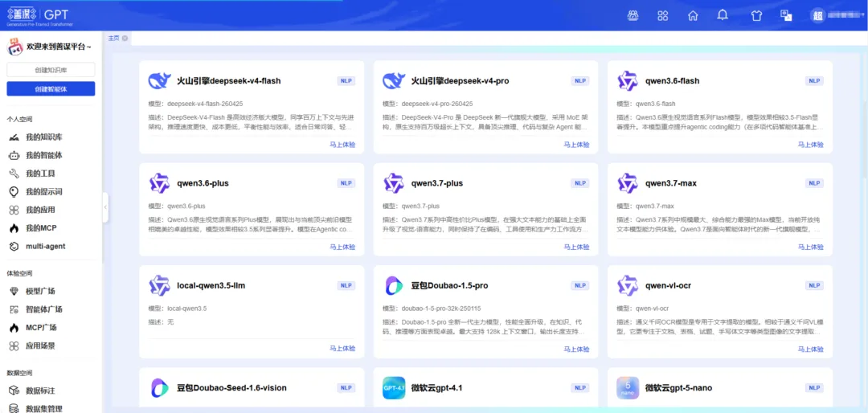Click the 善谋 GPT logo
Image resolution: width=868 pixels, height=413 pixels.
pyautogui.click(x=39, y=15)
